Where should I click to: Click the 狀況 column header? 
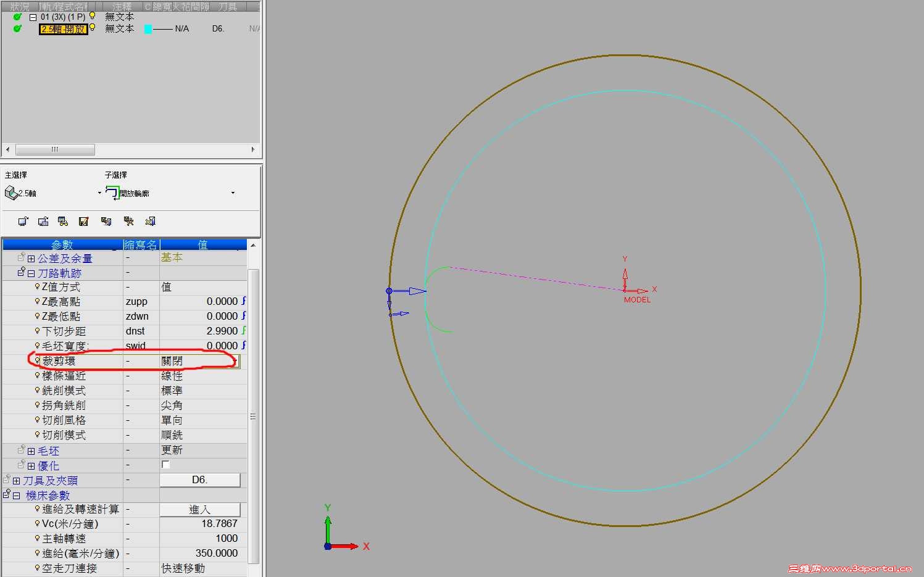[x=20, y=6]
